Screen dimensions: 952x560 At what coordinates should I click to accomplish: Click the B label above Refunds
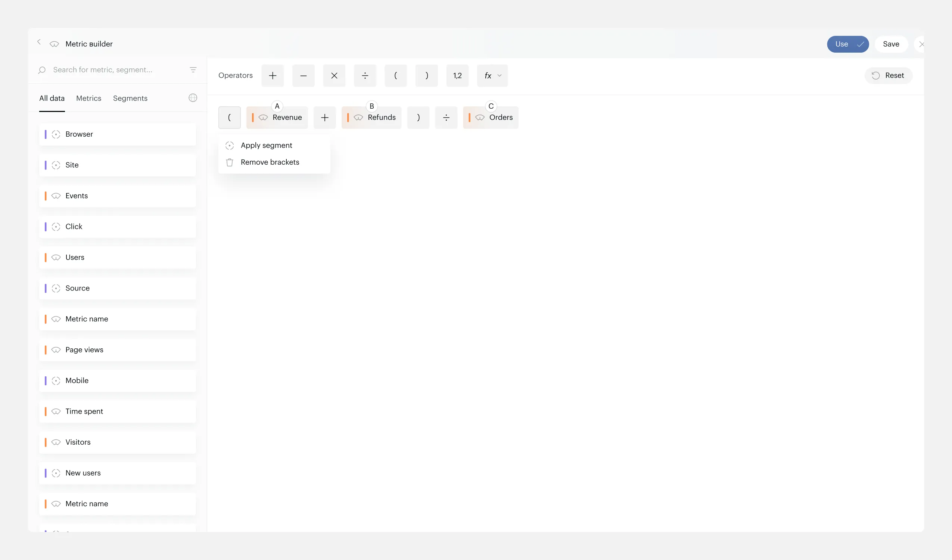coord(372,106)
